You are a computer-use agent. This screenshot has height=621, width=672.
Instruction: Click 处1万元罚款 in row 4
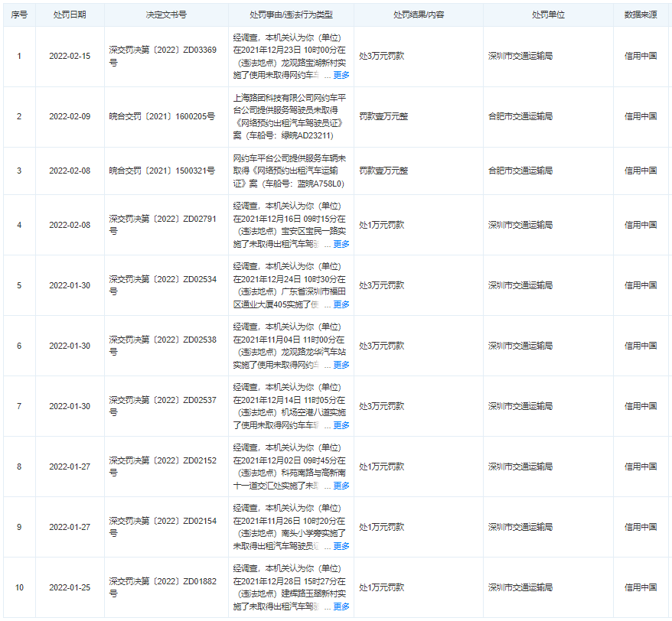381,225
